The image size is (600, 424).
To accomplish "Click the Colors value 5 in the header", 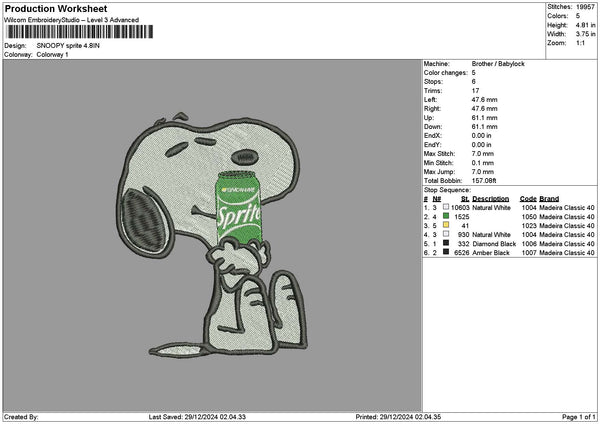I will (578, 16).
